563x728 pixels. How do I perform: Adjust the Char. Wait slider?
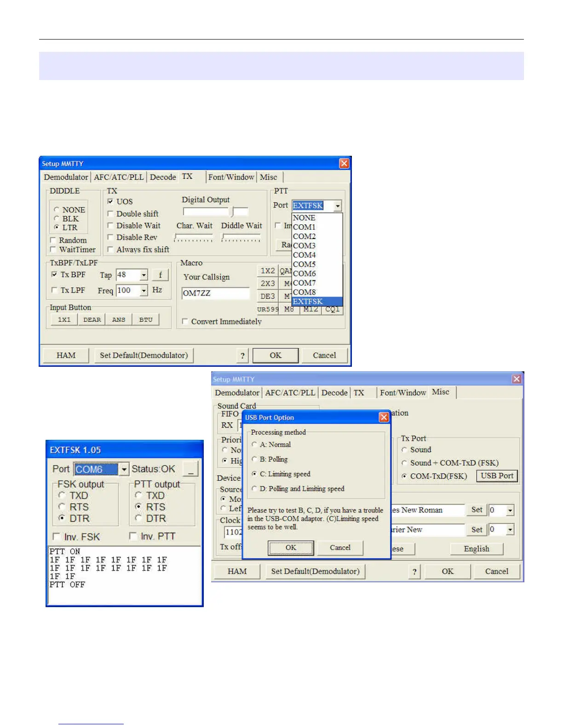pyautogui.click(x=194, y=238)
